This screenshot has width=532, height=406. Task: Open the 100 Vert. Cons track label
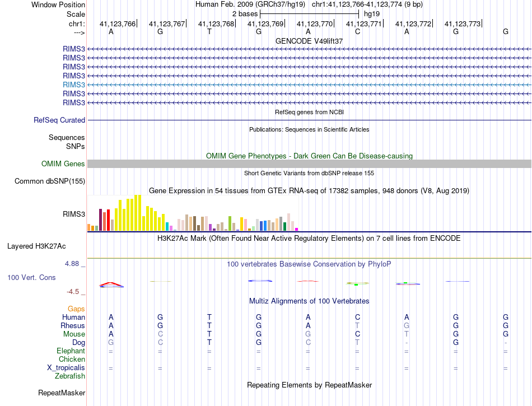[31, 277]
